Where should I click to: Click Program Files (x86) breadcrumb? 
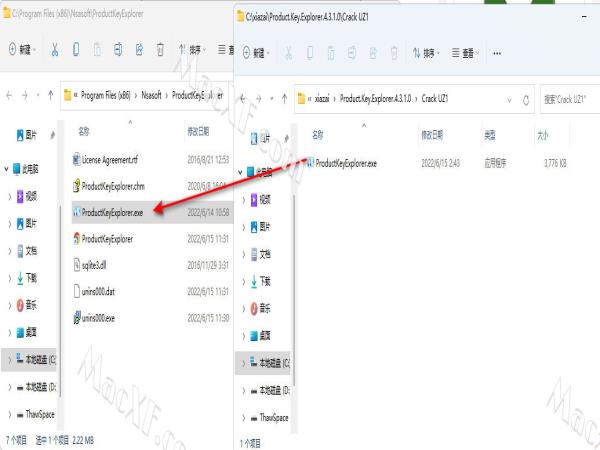tap(106, 95)
